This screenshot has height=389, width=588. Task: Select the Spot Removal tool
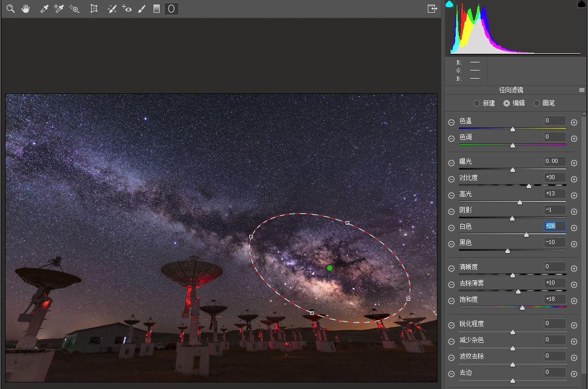pyautogui.click(x=113, y=9)
